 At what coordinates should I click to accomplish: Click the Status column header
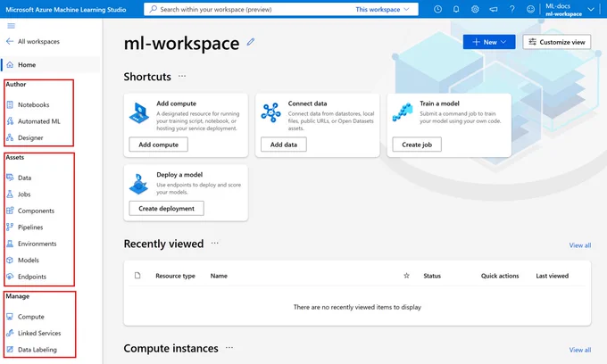(x=432, y=276)
